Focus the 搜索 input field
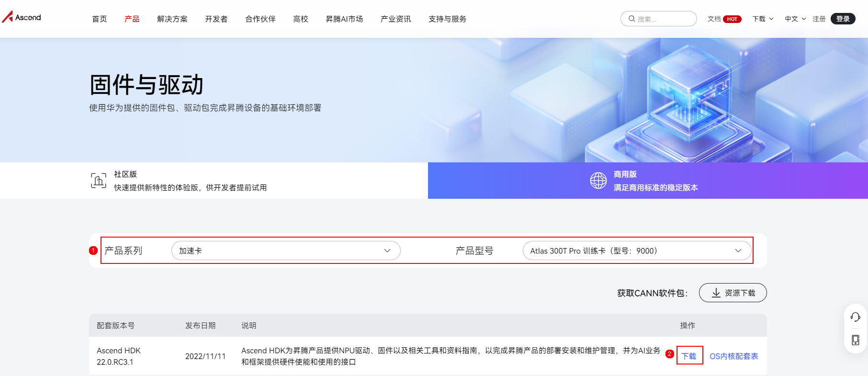Screen dimensions: 868x376 659,19
